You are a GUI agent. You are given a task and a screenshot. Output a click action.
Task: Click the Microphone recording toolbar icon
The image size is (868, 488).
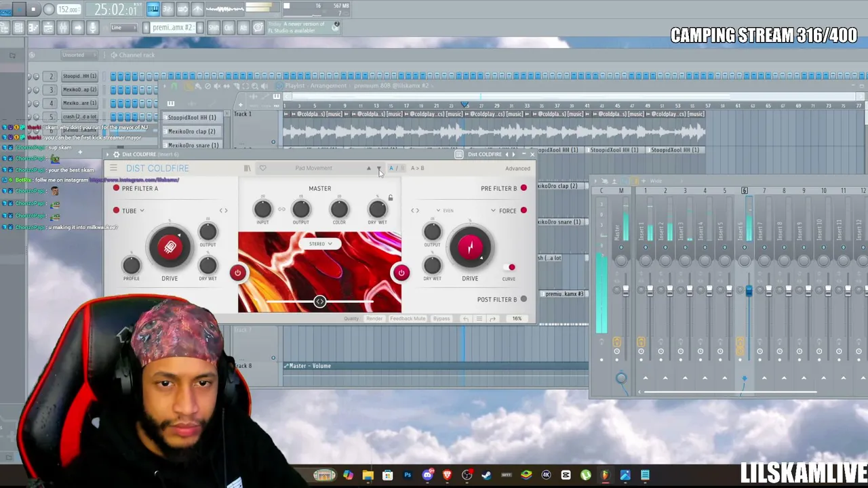click(x=93, y=28)
